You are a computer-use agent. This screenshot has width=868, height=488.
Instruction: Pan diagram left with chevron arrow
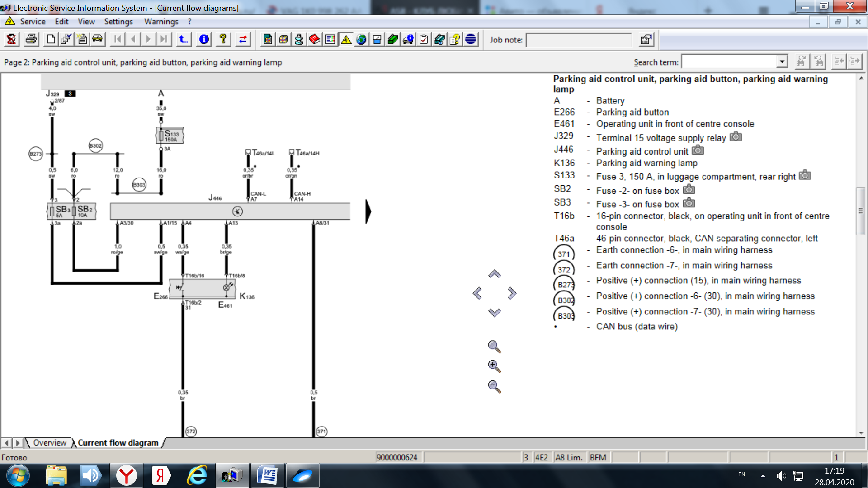click(x=477, y=293)
